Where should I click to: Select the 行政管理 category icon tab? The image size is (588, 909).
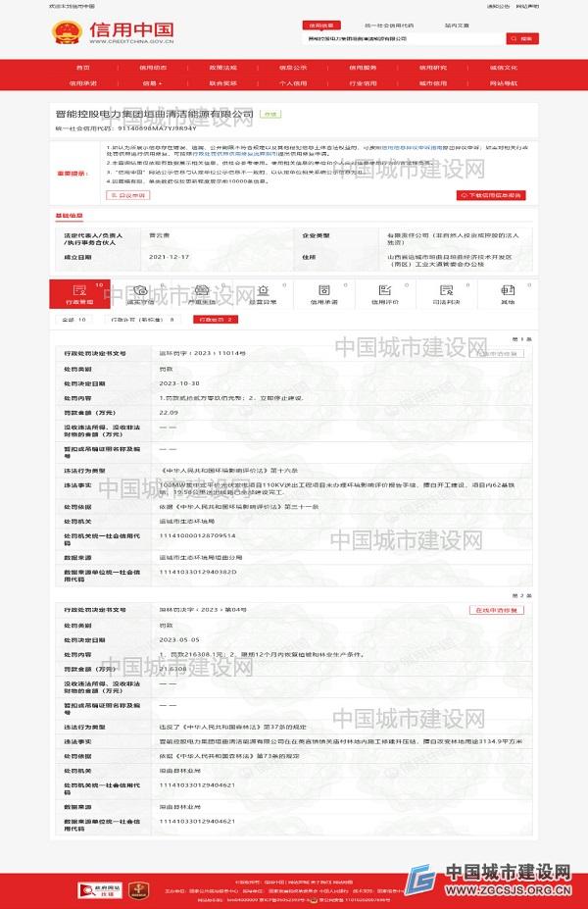pyautogui.click(x=79, y=294)
